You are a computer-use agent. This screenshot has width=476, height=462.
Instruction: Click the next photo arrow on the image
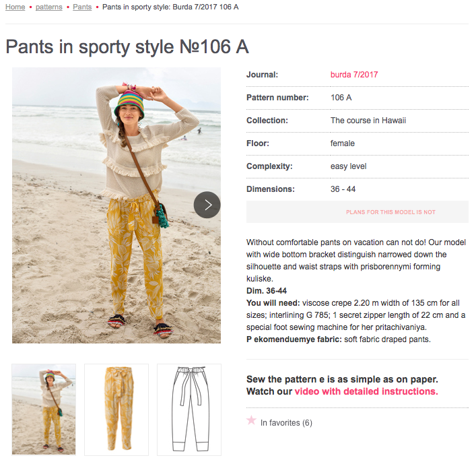pos(207,205)
